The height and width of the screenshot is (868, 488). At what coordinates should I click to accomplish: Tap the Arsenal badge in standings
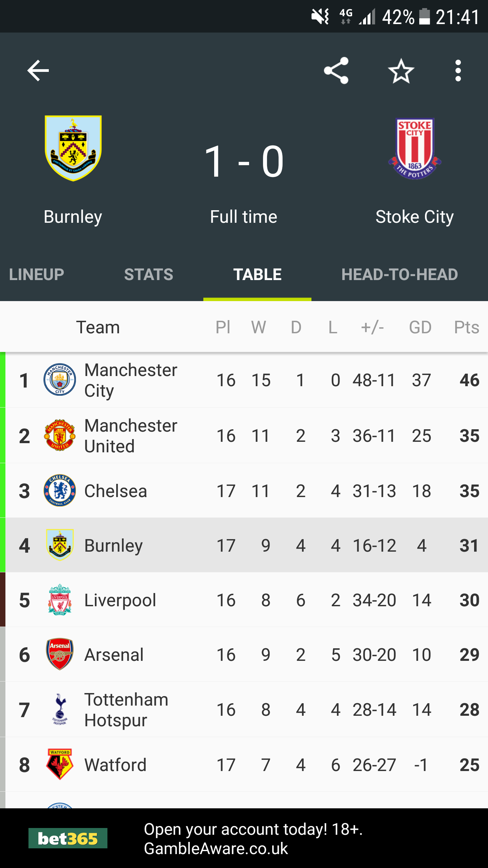[60, 654]
